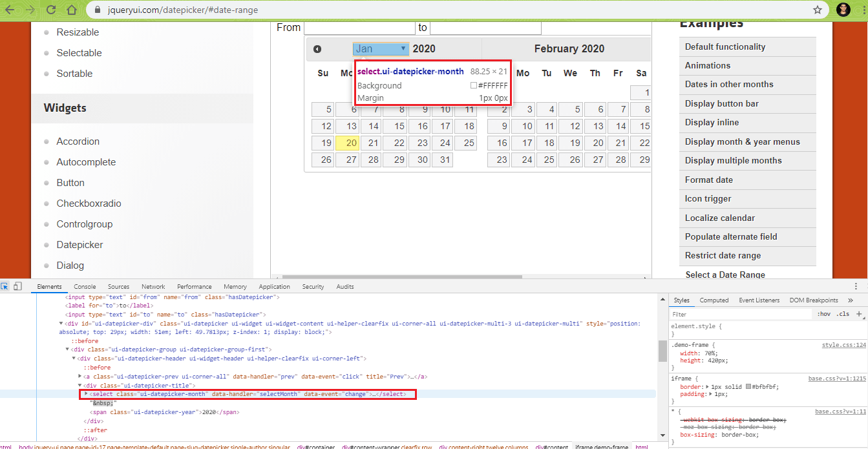Open the Computed styles tab

click(x=714, y=300)
